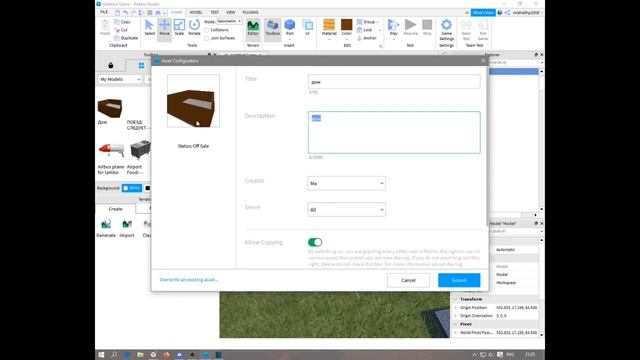Close the Asset Configuration dialog
The image size is (640, 360).
[x=483, y=61]
